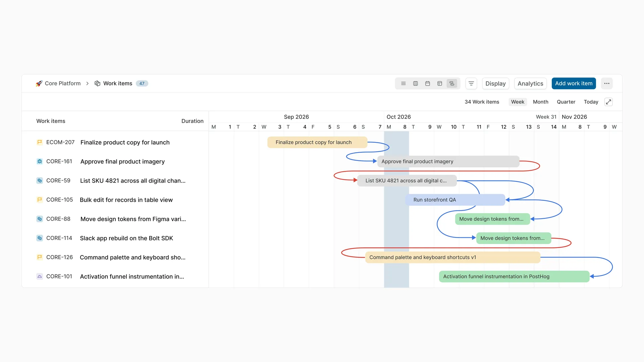
Task: Click the breadcrumb chevron after Core Platform
Action: (x=88, y=83)
